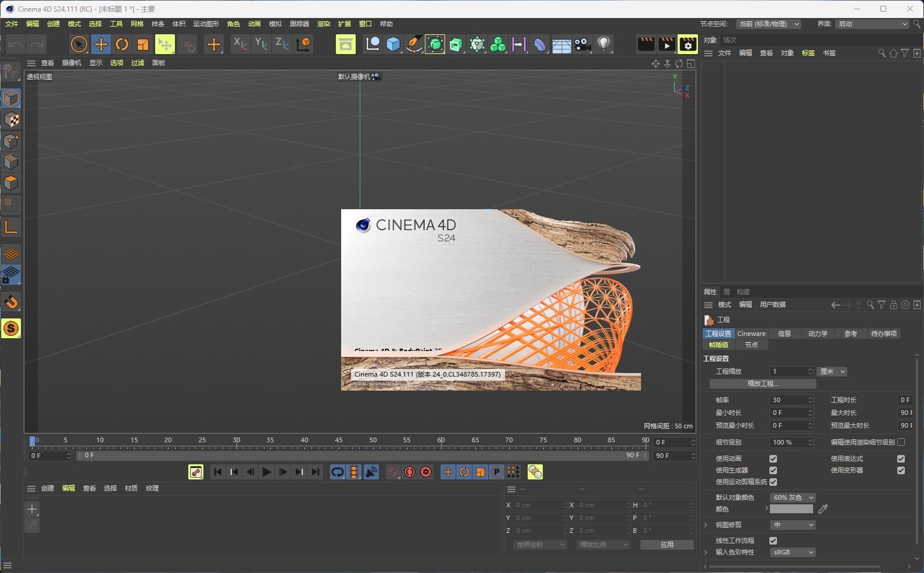Toggle the coordinate system cube icon

[303, 44]
